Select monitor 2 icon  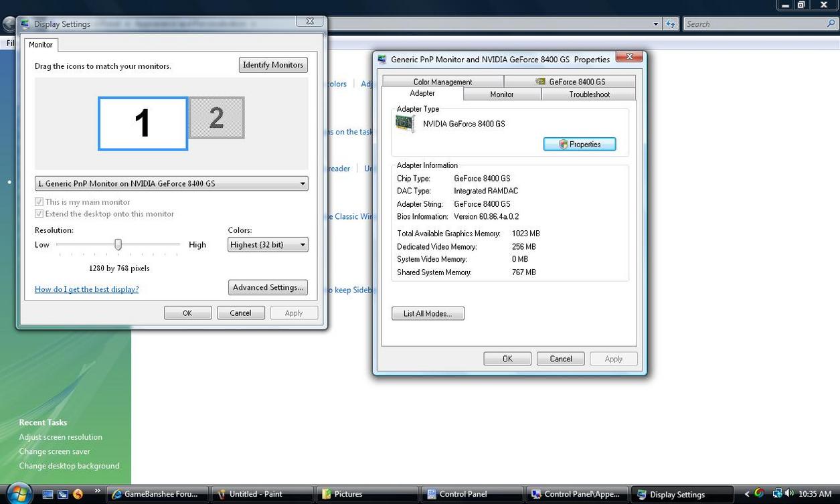[216, 118]
